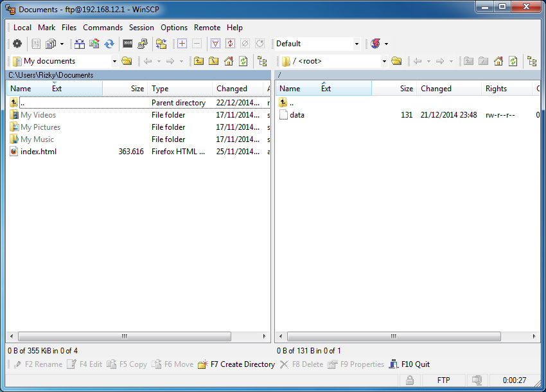The height and width of the screenshot is (392, 546).
Task: Open the Help menu
Action: point(234,28)
